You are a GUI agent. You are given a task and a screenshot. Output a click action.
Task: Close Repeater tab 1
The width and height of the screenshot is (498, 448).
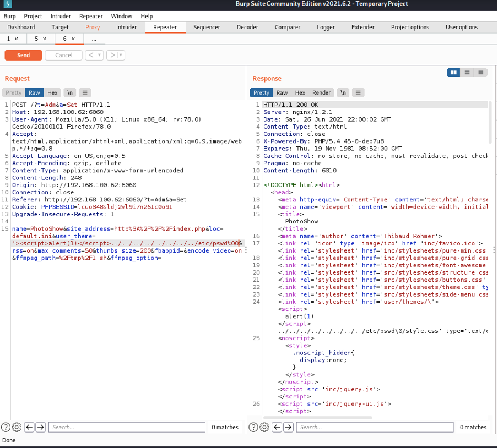pos(16,39)
